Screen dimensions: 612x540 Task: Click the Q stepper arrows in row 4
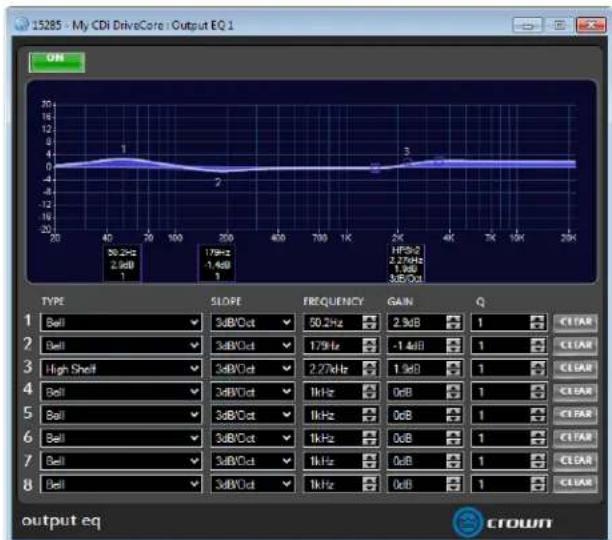tap(537, 392)
